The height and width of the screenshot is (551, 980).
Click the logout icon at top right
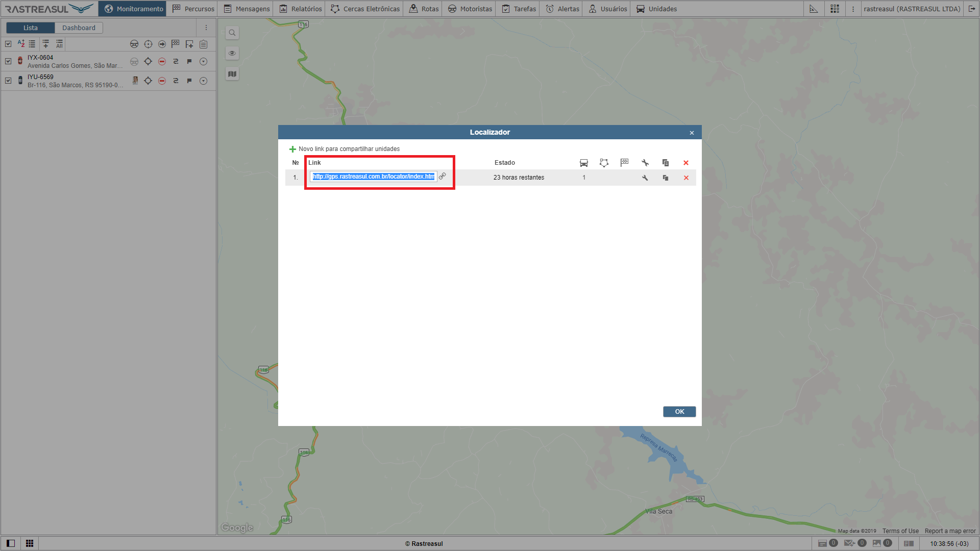click(x=972, y=9)
